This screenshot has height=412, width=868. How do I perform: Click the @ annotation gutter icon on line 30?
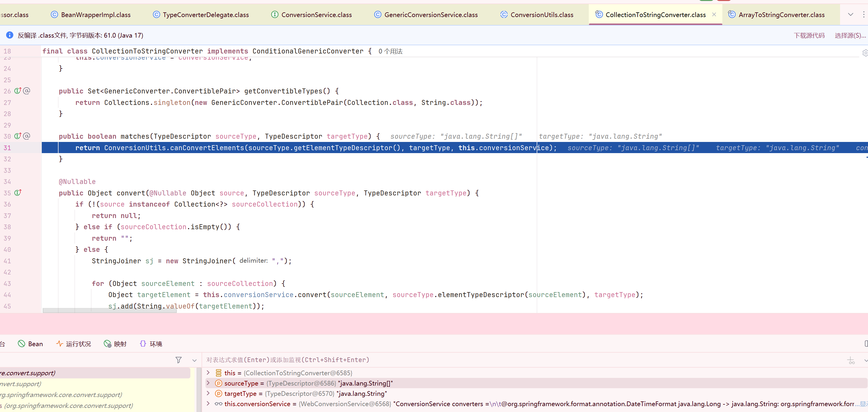27,136
